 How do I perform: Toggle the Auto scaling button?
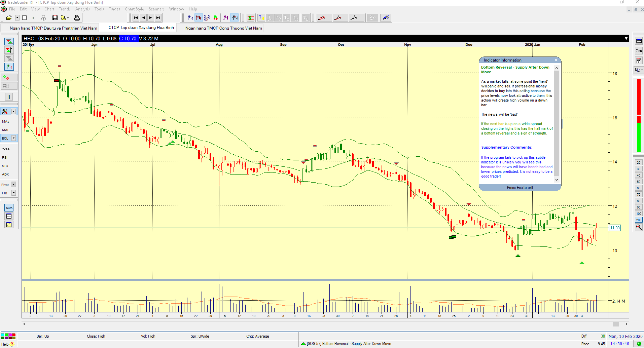point(9,208)
